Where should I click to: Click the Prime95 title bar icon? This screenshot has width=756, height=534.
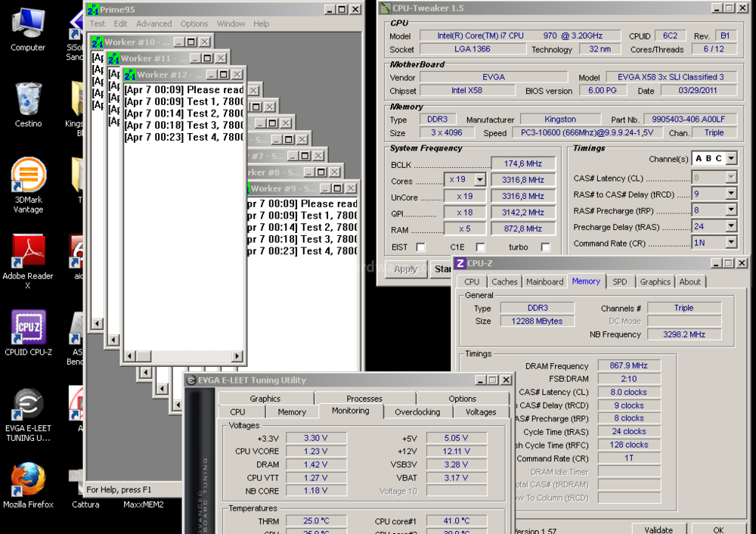(x=93, y=9)
